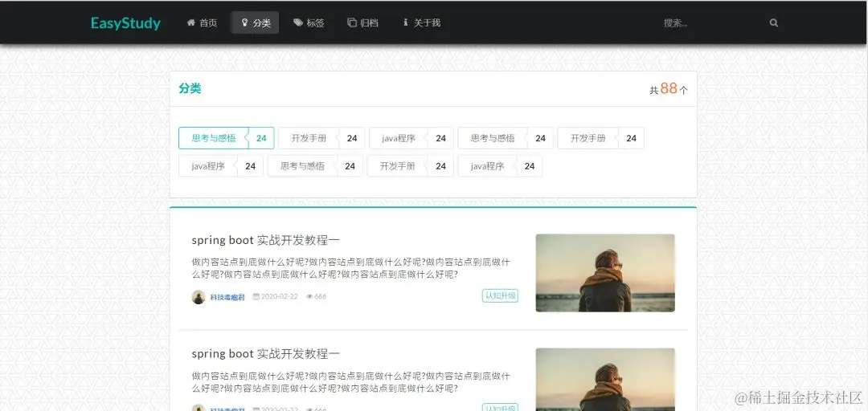Click the home icon beside 首页
The width and height of the screenshot is (868, 411).
coord(191,22)
